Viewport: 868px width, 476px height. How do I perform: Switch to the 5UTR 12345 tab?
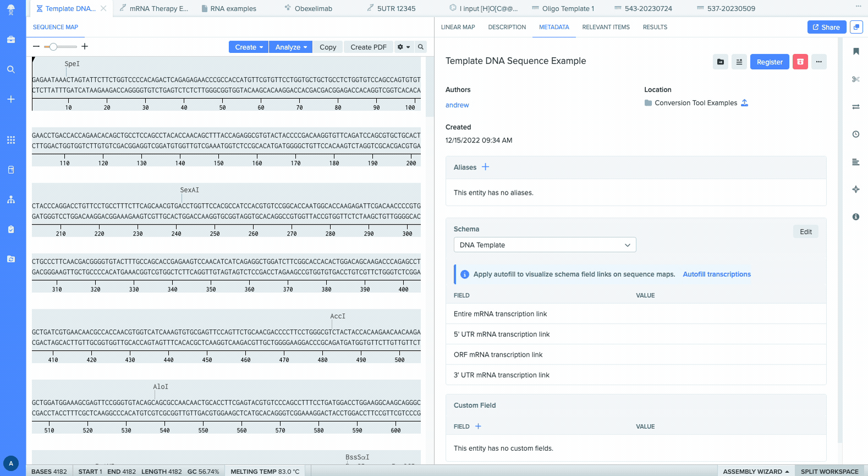point(391,8)
